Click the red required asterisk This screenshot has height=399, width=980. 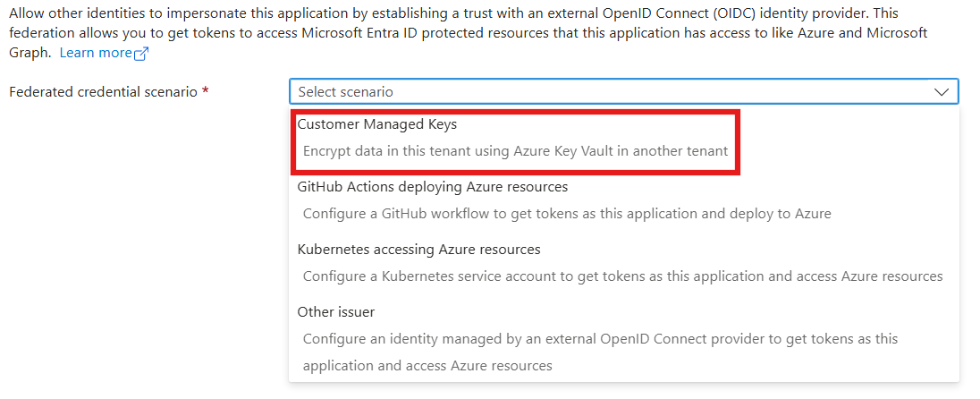coord(206,91)
